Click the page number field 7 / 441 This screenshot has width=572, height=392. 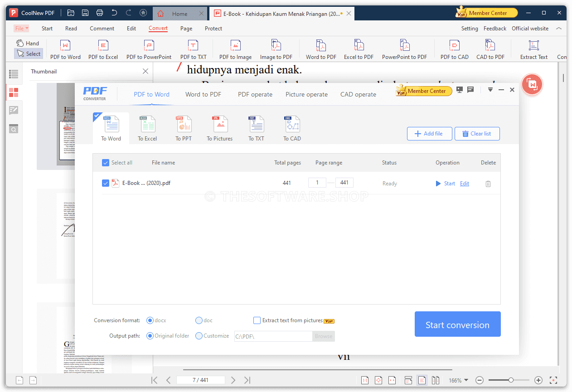pos(200,380)
